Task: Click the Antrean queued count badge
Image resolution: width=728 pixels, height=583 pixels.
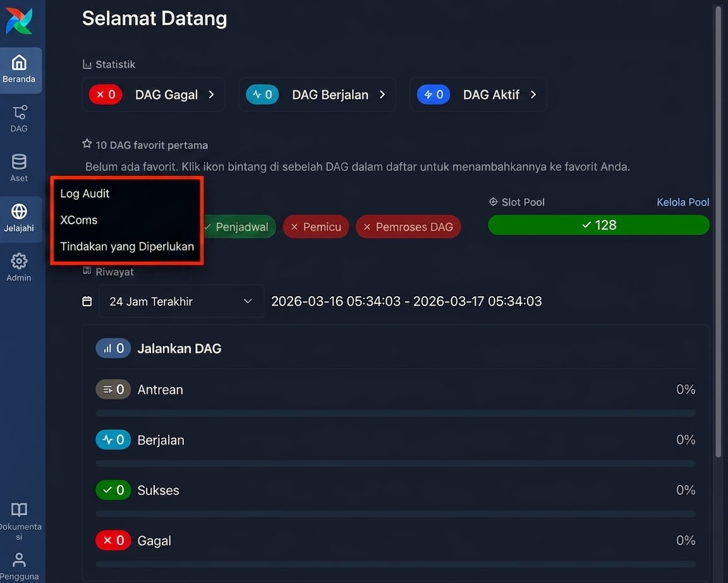Action: tap(113, 390)
